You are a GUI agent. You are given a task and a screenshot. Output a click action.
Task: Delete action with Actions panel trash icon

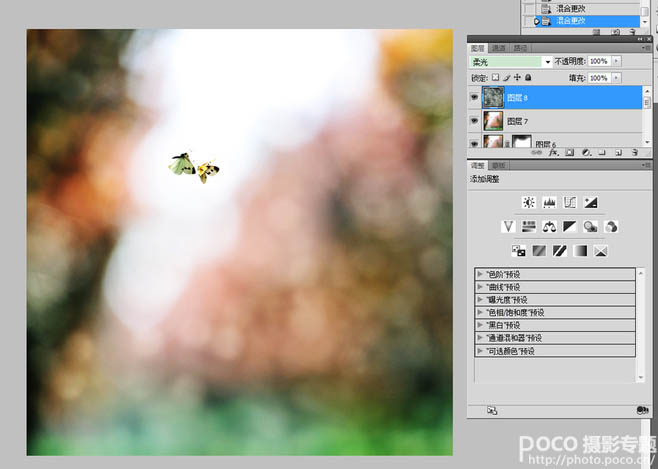click(632, 32)
